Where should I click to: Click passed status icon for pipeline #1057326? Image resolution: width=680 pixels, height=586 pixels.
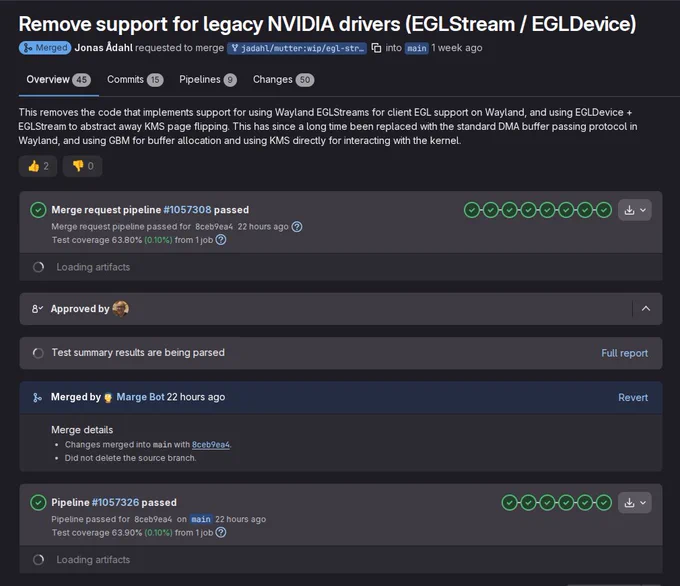click(x=38, y=503)
